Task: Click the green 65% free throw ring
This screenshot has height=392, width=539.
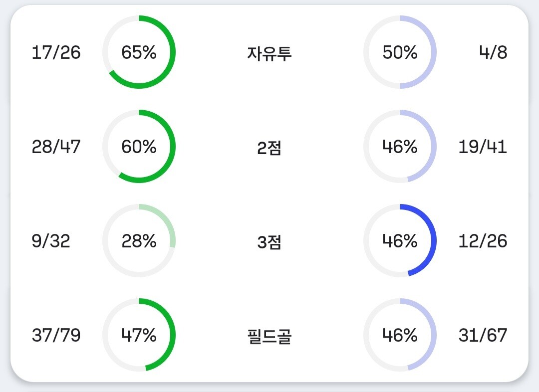Action: coord(139,52)
